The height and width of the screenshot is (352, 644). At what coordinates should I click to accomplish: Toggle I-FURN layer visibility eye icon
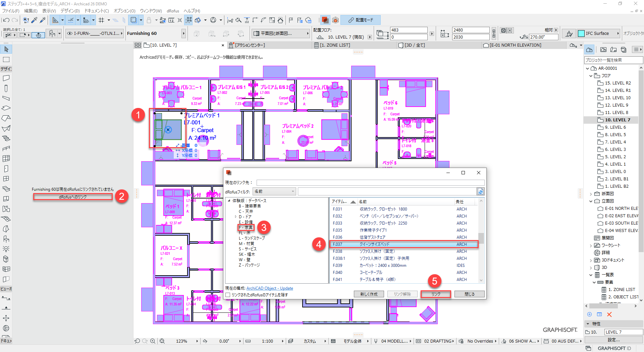(70, 34)
